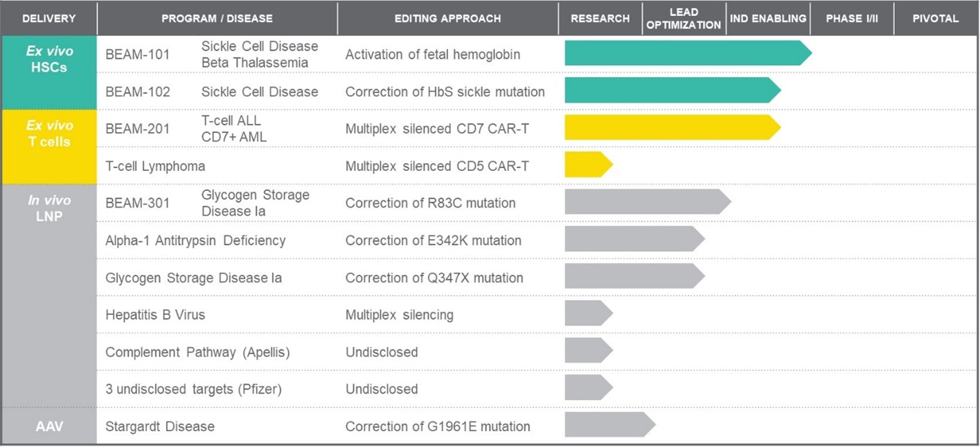Click the Hepatitis B Virus gray arrow
The height and width of the screenshot is (447, 980).
tap(589, 313)
